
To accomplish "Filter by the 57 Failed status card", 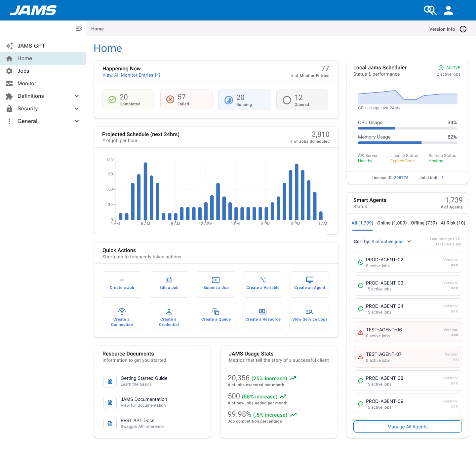I will pos(186,99).
